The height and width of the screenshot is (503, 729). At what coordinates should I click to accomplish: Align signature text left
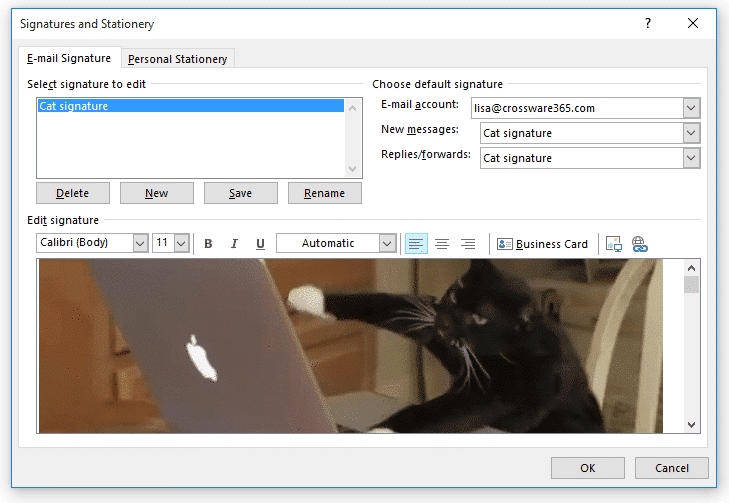[x=416, y=244]
